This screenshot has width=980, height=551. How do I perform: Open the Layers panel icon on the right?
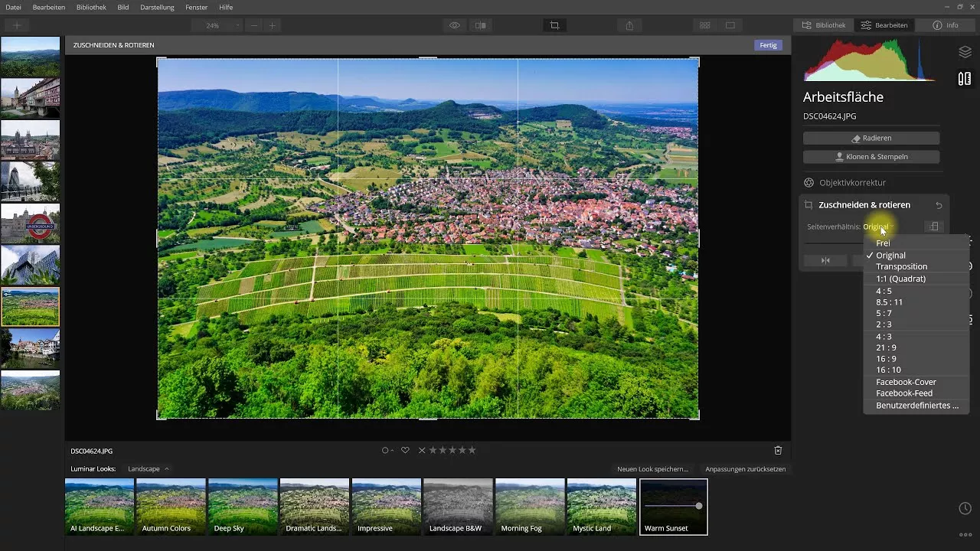(965, 52)
